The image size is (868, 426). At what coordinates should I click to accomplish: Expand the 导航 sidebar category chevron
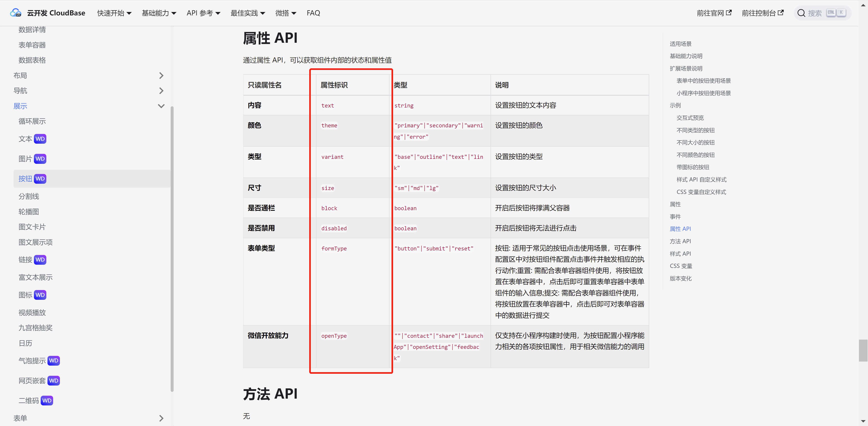[x=161, y=91]
